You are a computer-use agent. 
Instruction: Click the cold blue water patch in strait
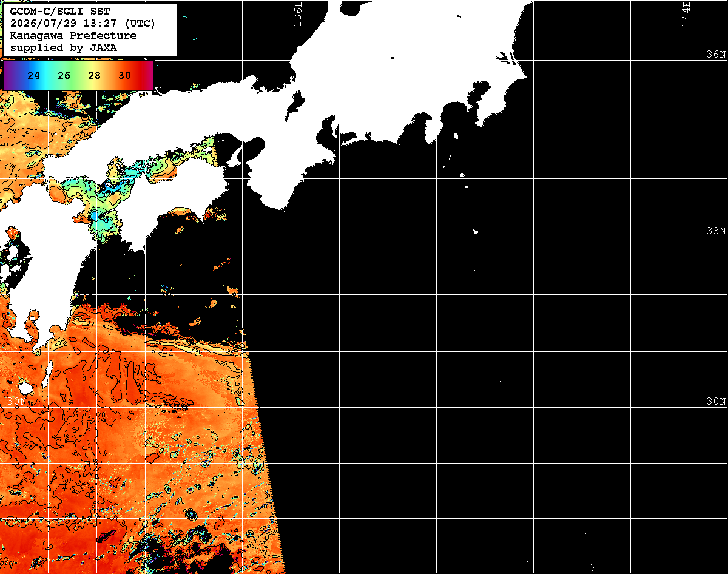[x=96, y=217]
